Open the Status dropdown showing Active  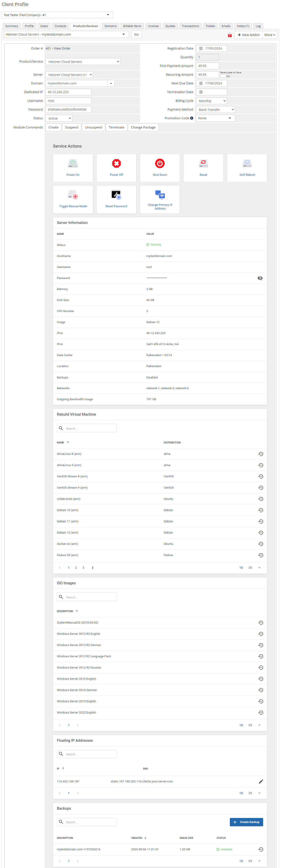59,118
